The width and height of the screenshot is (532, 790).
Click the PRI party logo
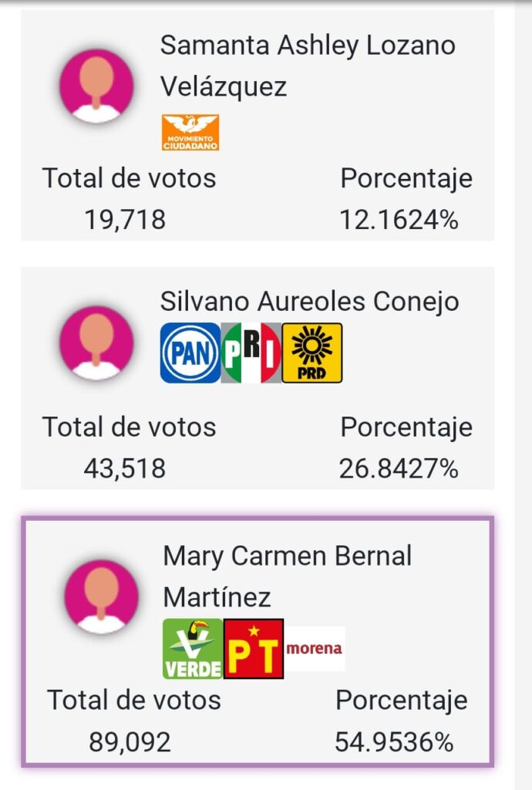[x=251, y=353]
